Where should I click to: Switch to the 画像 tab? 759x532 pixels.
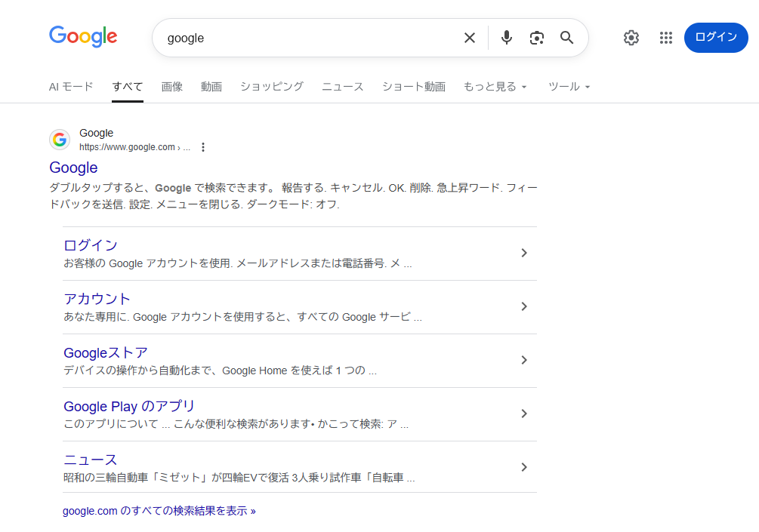tap(172, 87)
